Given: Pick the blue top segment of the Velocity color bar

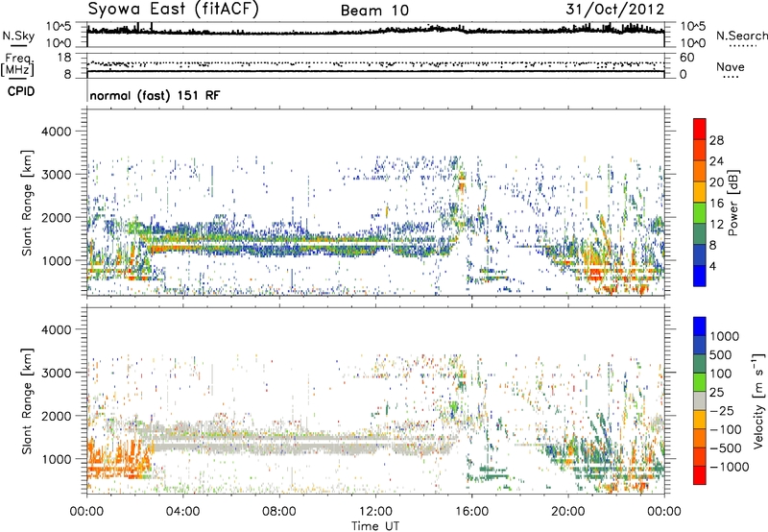Looking at the screenshot, I should [x=700, y=326].
